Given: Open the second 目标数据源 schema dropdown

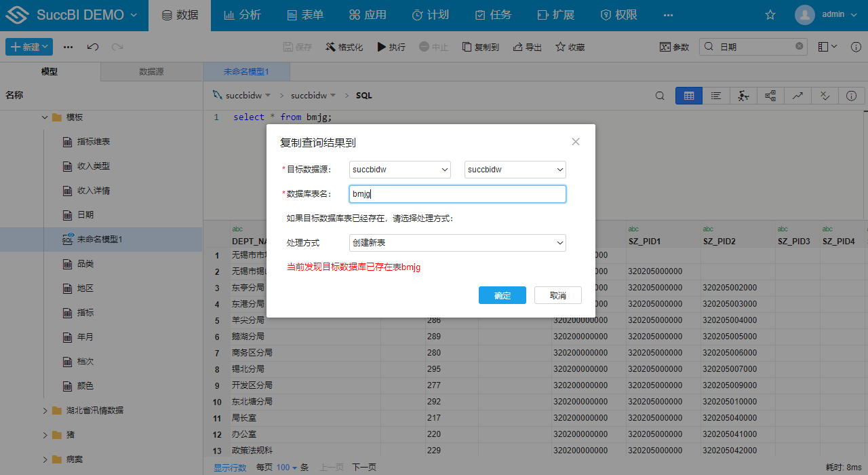Looking at the screenshot, I should pos(515,170).
